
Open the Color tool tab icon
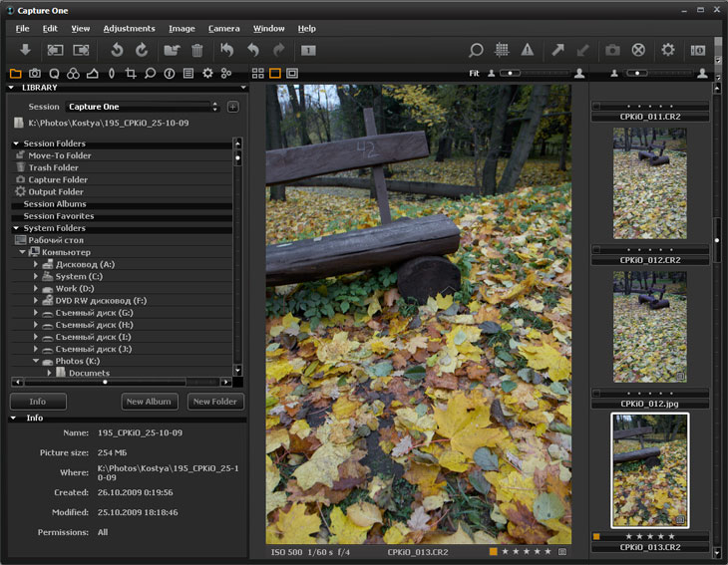[73, 73]
